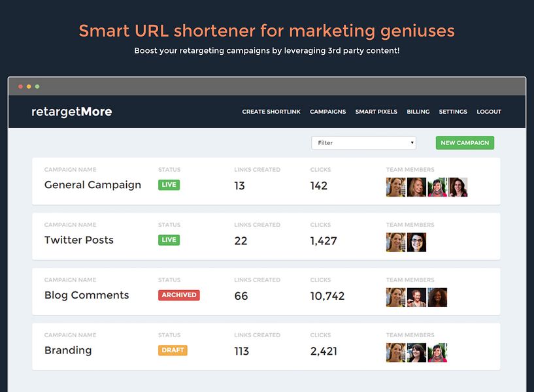The height and width of the screenshot is (392, 534).
Task: Select first team member avatar in General Campaign
Action: [x=395, y=187]
